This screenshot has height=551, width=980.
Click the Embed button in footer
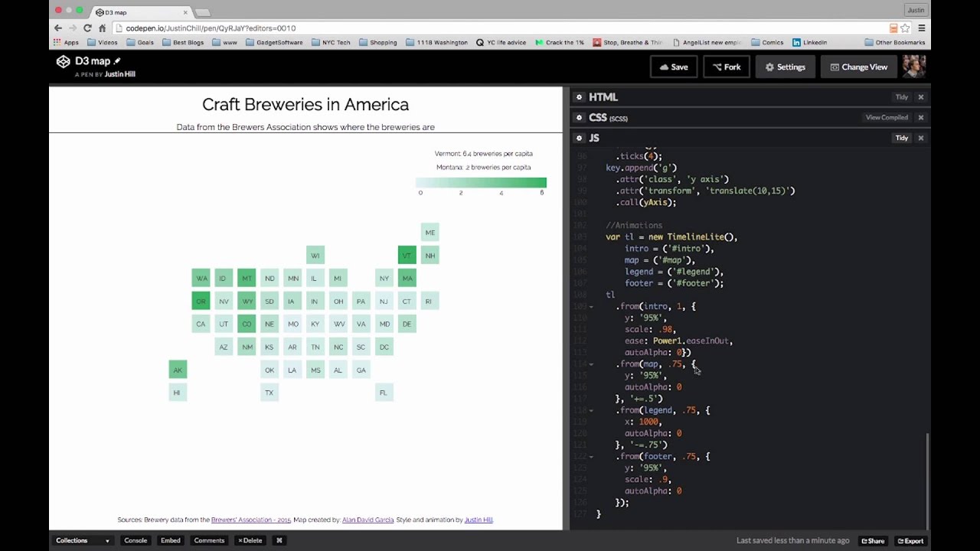(170, 540)
